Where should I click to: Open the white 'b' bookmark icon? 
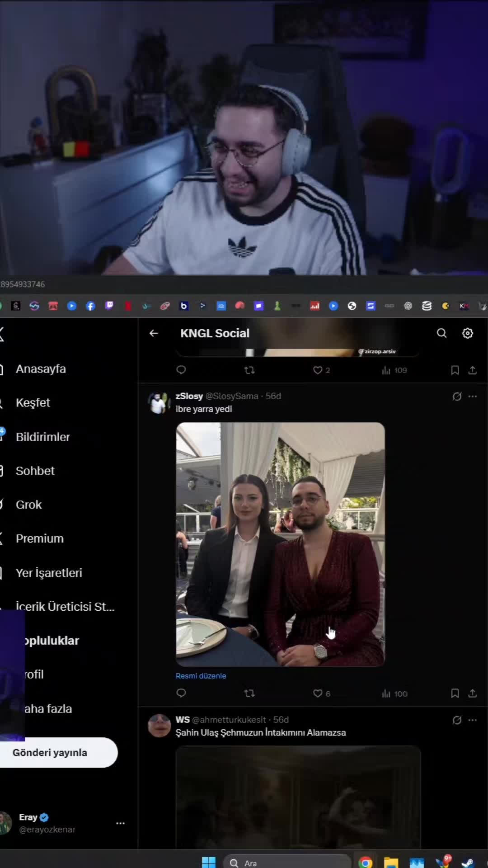[184, 306]
